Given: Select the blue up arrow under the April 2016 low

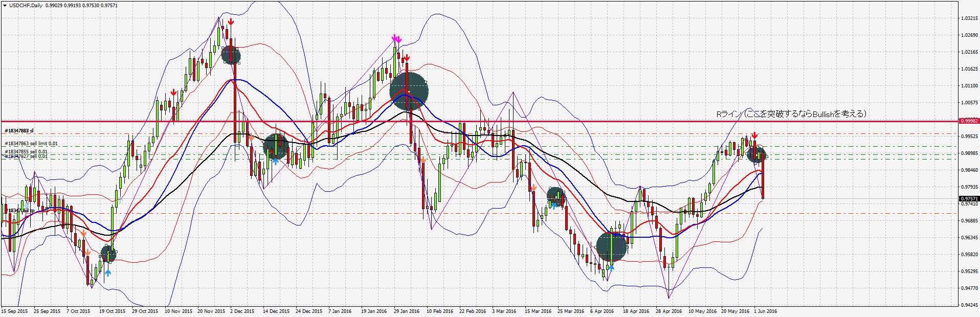Looking at the screenshot, I should tap(611, 267).
